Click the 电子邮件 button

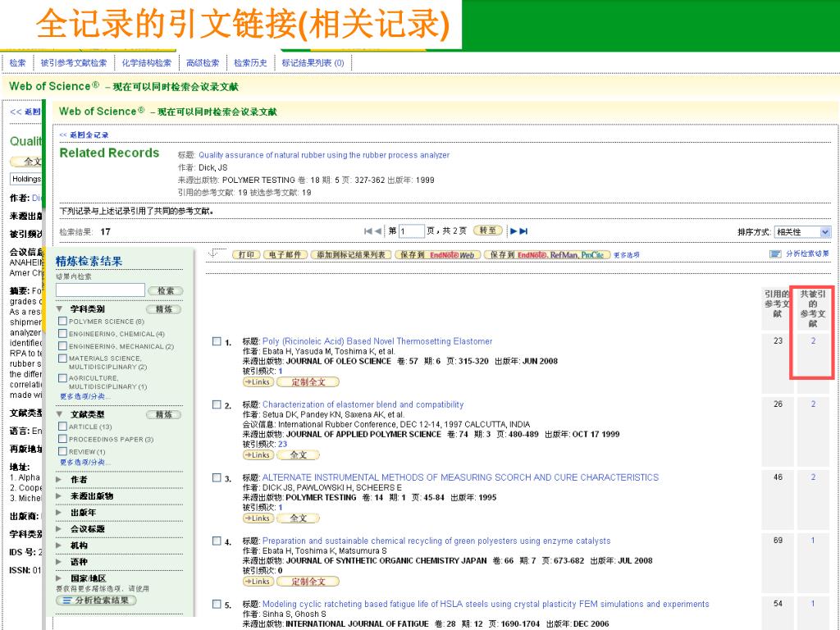285,254
